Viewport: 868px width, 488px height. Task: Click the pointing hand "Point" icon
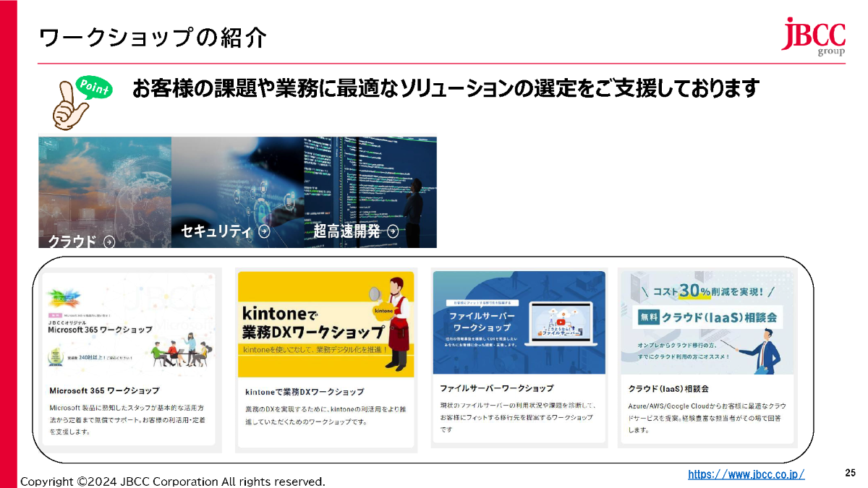pyautogui.click(x=82, y=101)
